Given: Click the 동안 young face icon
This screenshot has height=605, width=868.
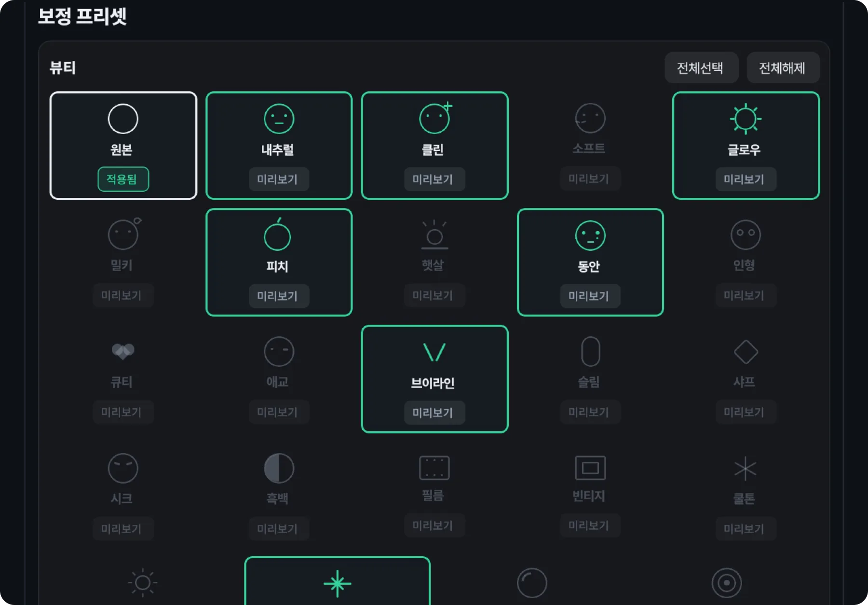Looking at the screenshot, I should coord(590,235).
